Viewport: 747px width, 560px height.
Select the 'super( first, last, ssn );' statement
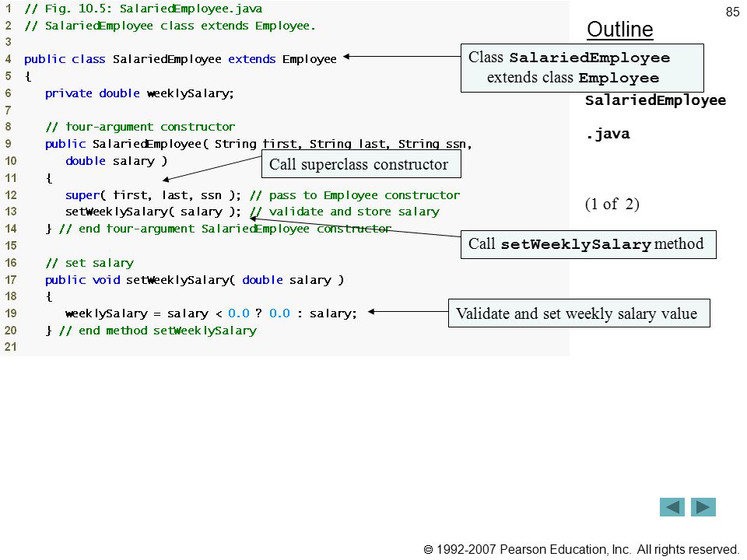click(x=153, y=195)
